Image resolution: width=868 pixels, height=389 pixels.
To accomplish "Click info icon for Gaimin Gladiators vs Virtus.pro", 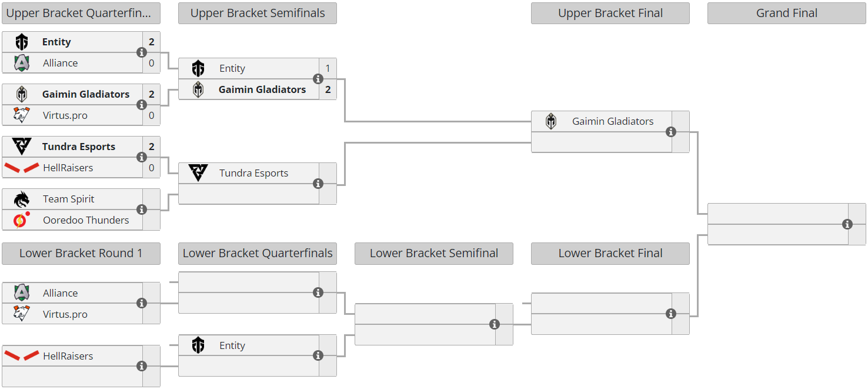I will (x=142, y=105).
